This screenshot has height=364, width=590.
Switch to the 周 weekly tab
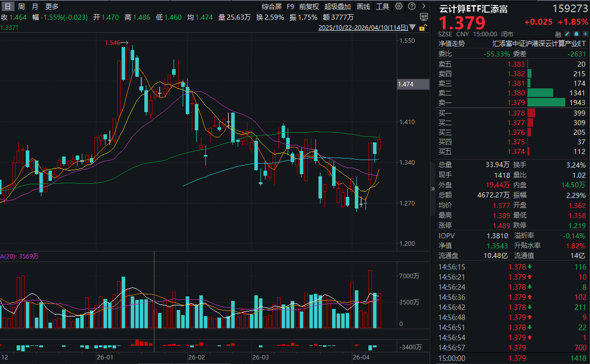tap(20, 7)
